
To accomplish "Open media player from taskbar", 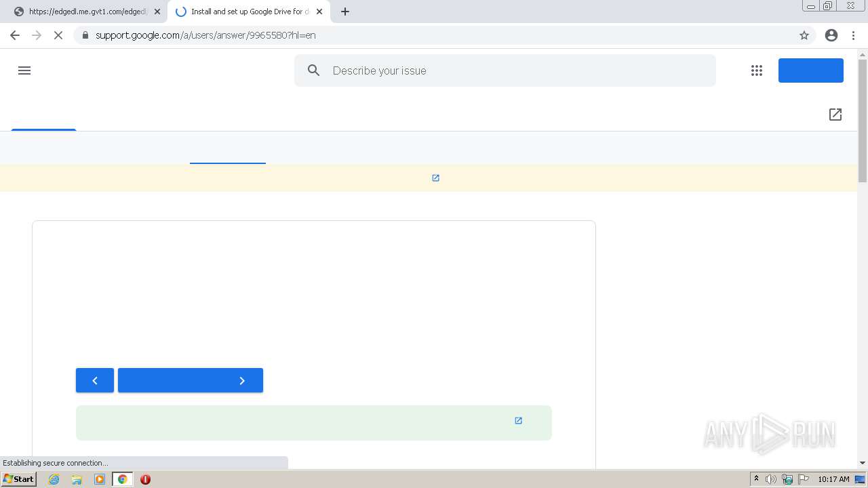I will point(100,479).
